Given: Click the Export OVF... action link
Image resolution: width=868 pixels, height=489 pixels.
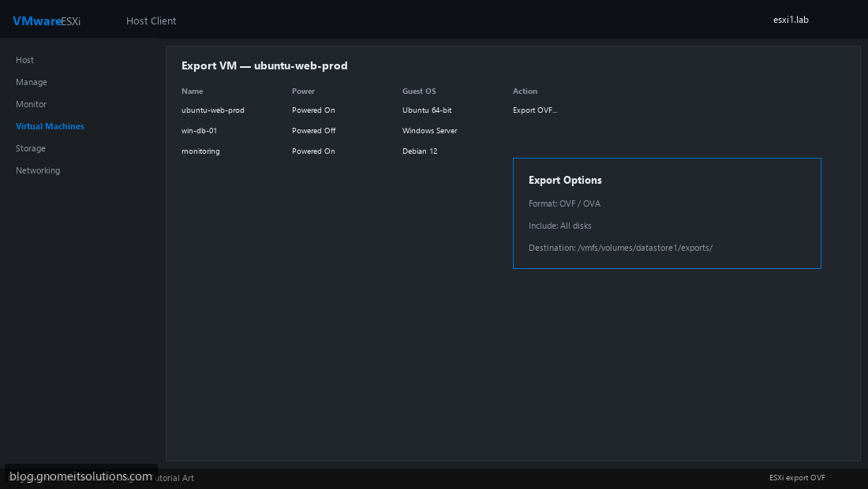Looking at the screenshot, I should tap(535, 110).
